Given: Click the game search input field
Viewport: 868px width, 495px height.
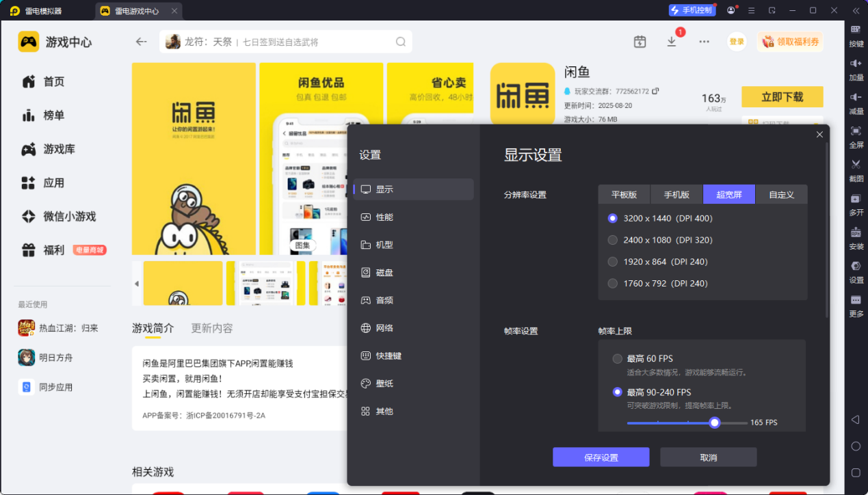Looking at the screenshot, I should [x=287, y=42].
